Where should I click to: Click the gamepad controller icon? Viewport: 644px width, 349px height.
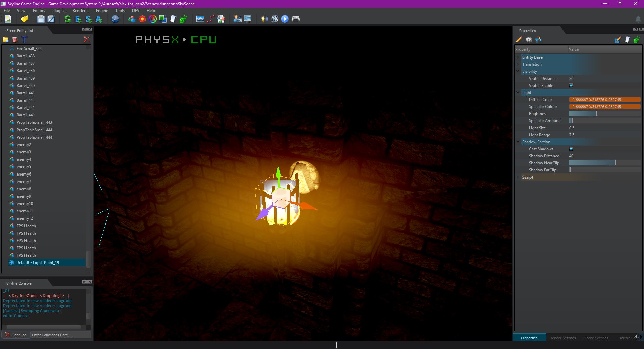(x=296, y=19)
